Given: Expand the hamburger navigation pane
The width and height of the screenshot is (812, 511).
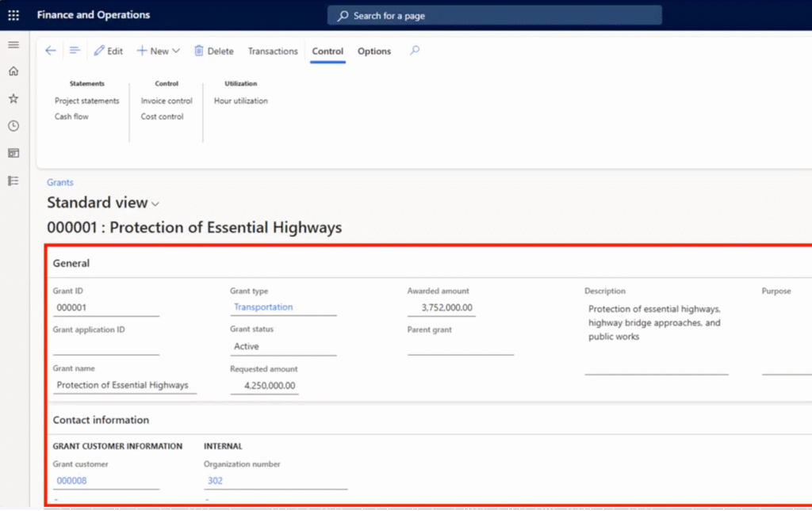Looking at the screenshot, I should (13, 44).
